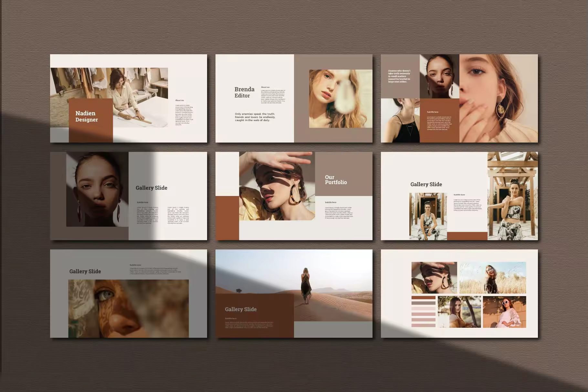Screen dimensions: 588x392
Task: Select photo of woman wearing white sunglasses
Action: (505, 312)
